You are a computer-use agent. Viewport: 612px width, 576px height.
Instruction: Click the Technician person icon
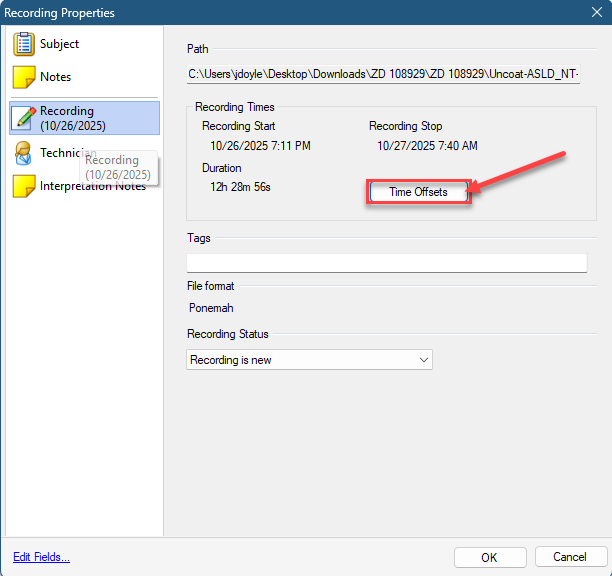pyautogui.click(x=24, y=153)
